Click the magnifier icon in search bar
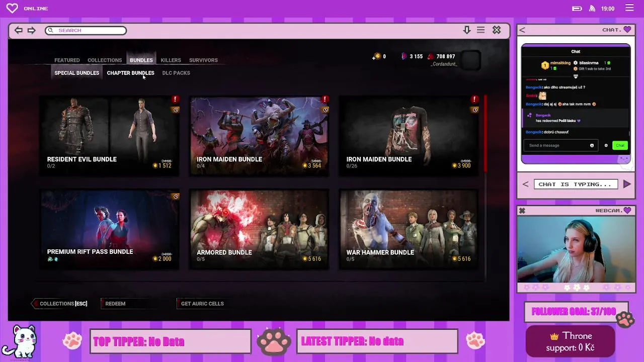Viewport: 644px width, 362px height. [50, 30]
